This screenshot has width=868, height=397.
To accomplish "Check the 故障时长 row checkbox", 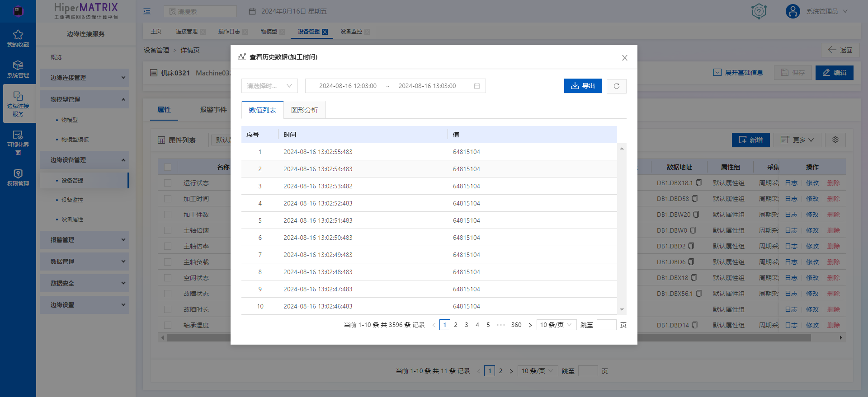I will click(168, 309).
